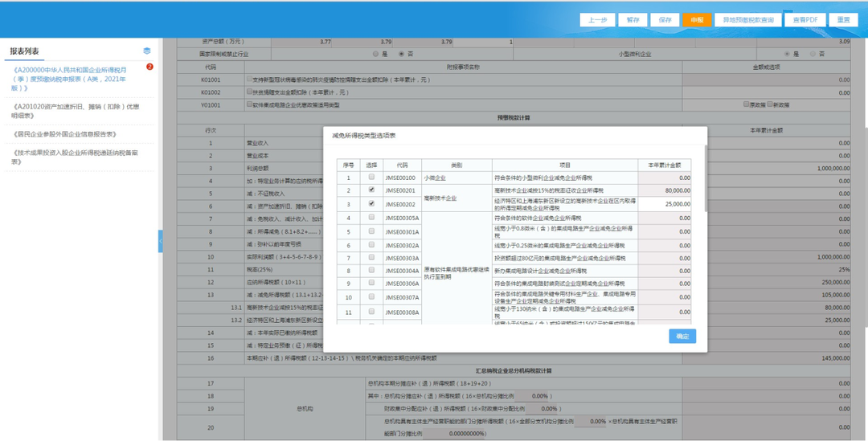
Task: Untick the checkbox for code JMSE00201
Action: pyautogui.click(x=371, y=190)
